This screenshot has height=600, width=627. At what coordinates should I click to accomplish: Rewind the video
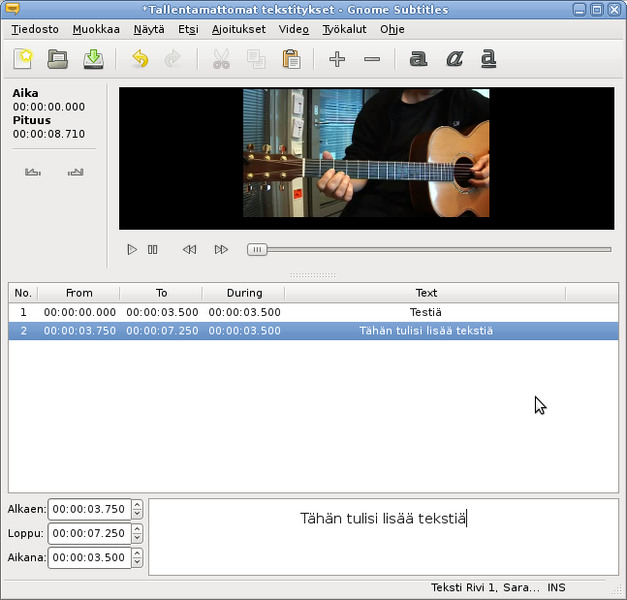coord(189,250)
